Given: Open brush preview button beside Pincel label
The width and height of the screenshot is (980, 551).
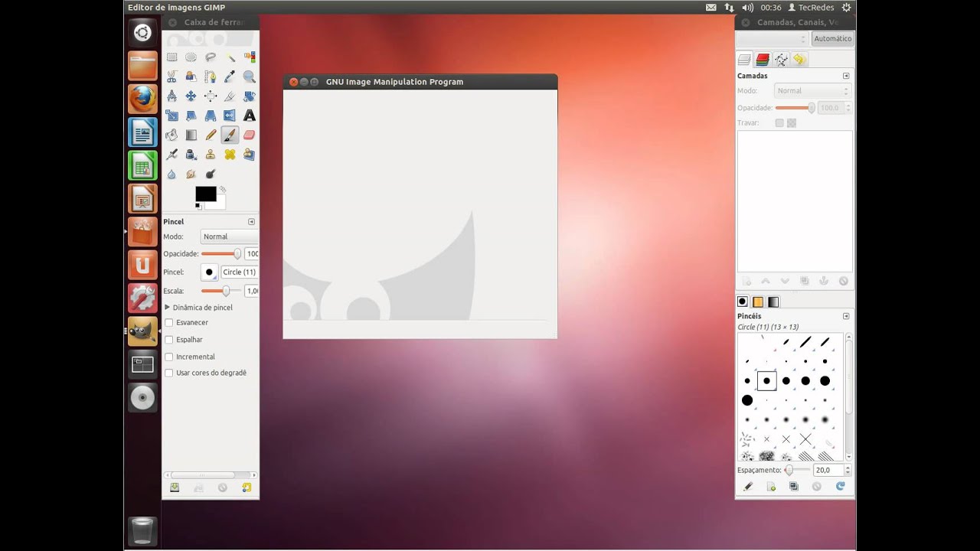Looking at the screenshot, I should point(209,272).
